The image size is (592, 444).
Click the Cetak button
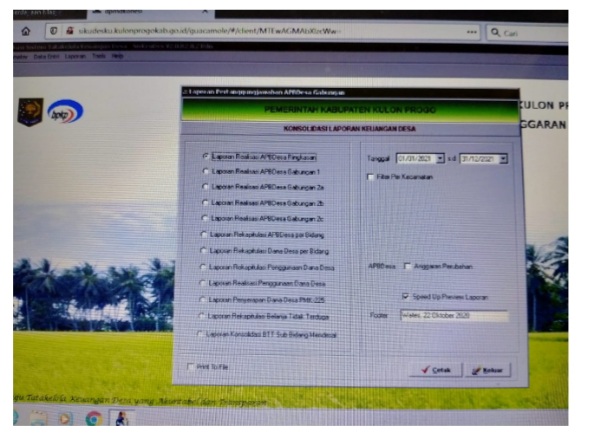pyautogui.click(x=436, y=370)
